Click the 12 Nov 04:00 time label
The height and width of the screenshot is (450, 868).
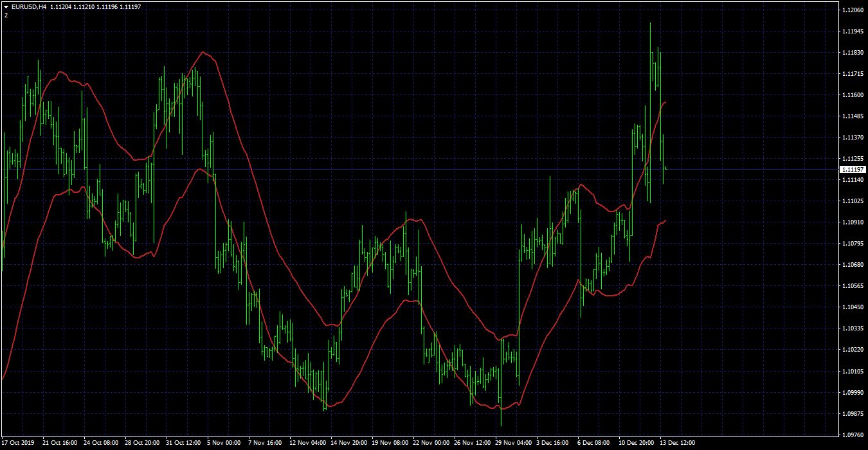coord(307,443)
